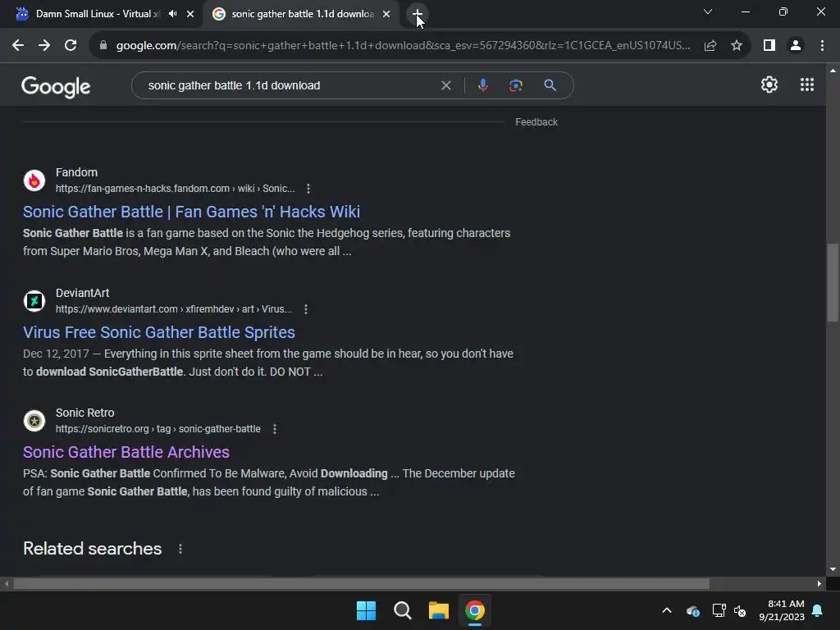
Task: Click the fan-games-n-hacks.fandom.com URL
Action: (x=176, y=189)
